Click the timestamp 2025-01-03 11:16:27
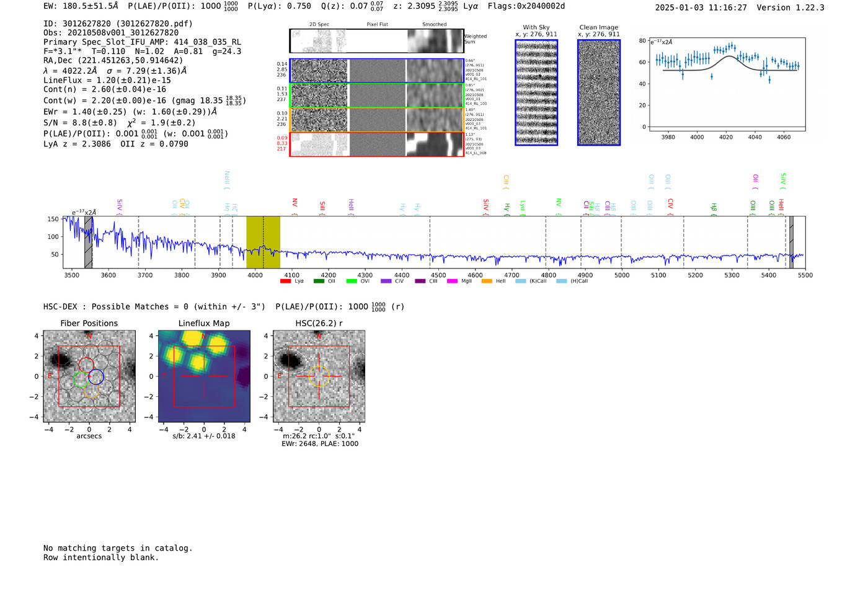This screenshot has height=591, width=868. tap(701, 7)
